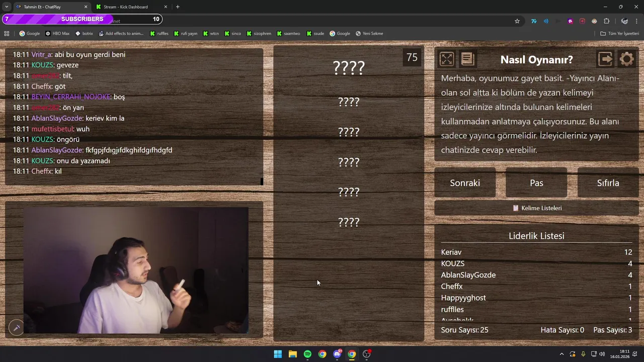Click the streamer webcam video
This screenshot has width=644, height=362.
click(136, 270)
